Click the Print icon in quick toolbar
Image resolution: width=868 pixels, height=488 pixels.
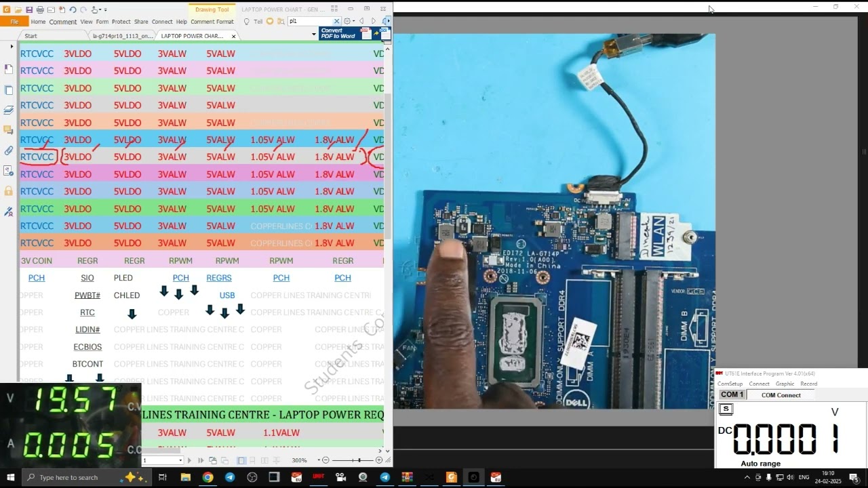coord(40,9)
